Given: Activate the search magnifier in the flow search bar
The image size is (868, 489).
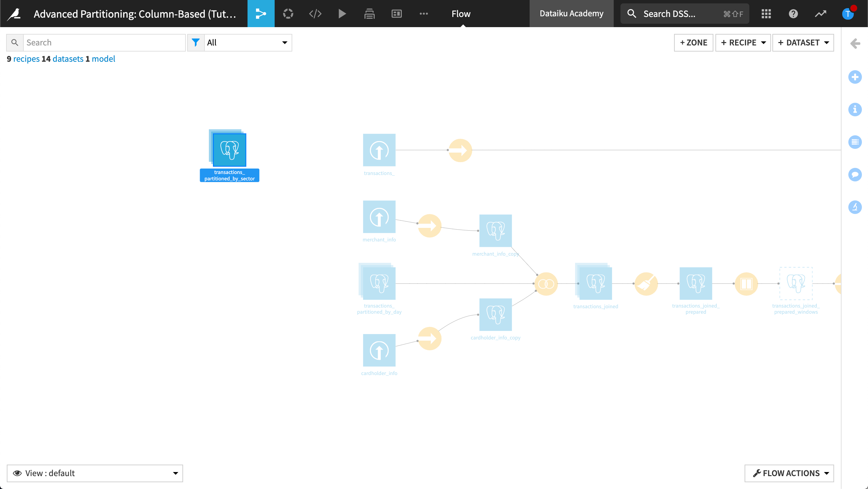Looking at the screenshot, I should click(15, 42).
